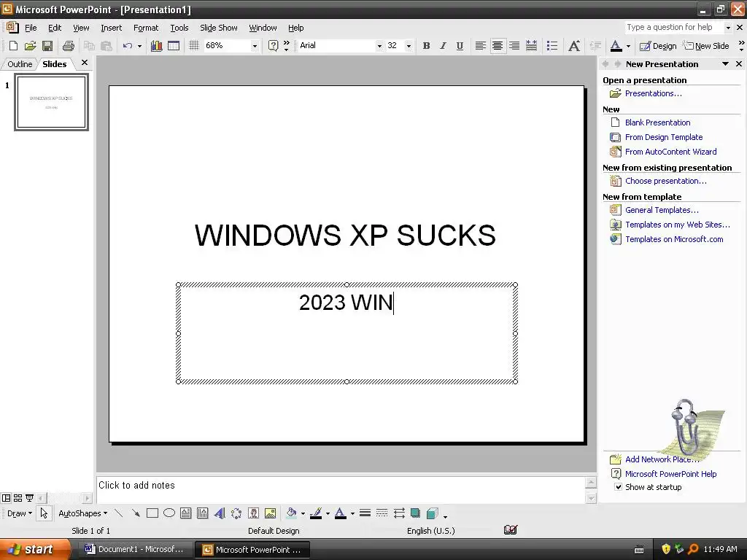Click the New blank document icon
This screenshot has width=747, height=560.
pos(13,46)
